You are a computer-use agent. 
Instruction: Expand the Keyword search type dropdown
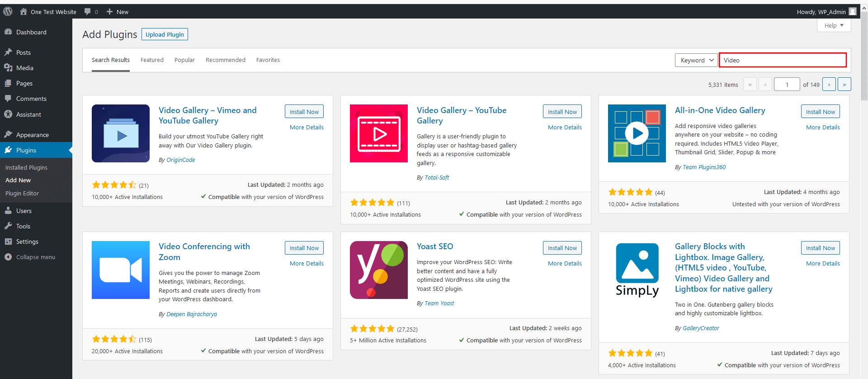click(696, 60)
